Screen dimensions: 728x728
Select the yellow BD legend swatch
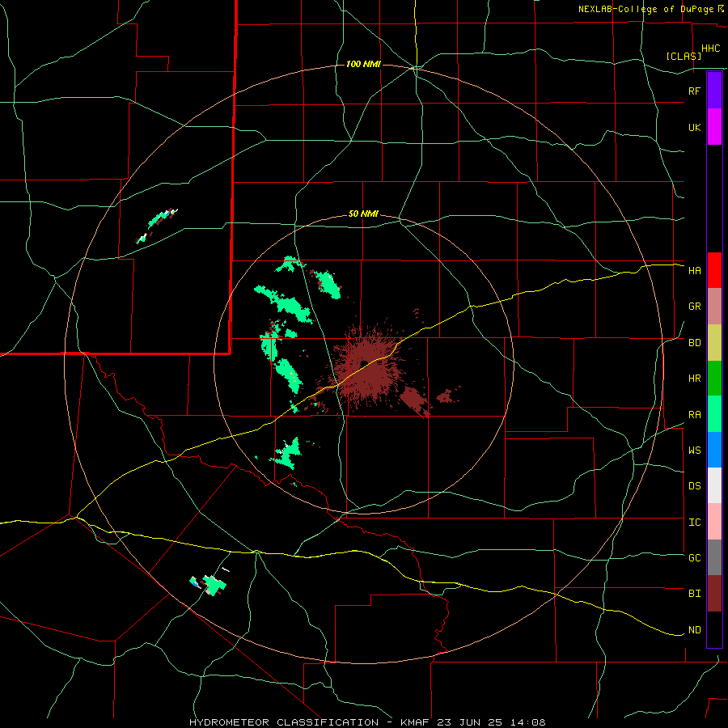(x=714, y=343)
